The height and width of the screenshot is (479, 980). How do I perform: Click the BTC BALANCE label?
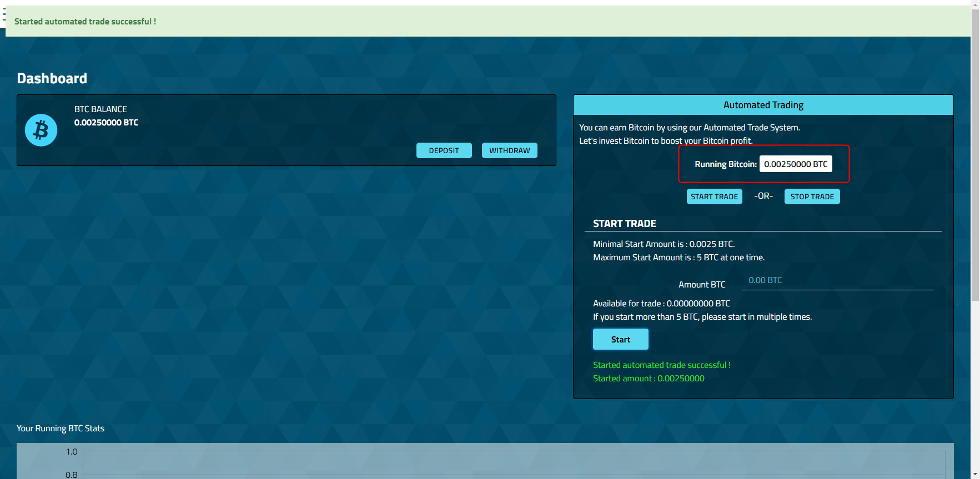100,109
